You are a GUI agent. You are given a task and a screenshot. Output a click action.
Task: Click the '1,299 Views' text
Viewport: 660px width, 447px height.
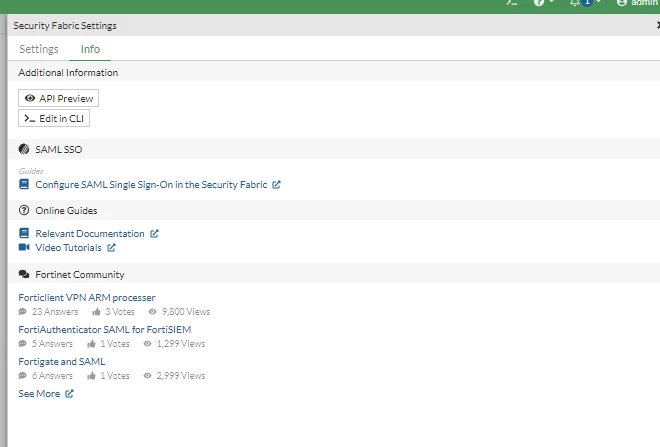(181, 344)
